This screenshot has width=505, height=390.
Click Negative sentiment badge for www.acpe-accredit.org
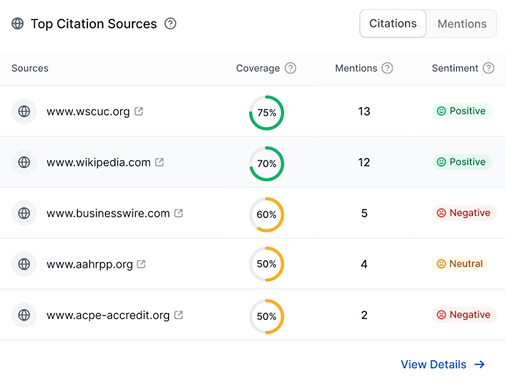(x=464, y=315)
